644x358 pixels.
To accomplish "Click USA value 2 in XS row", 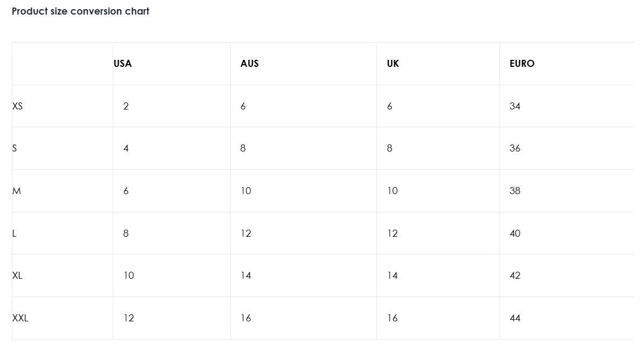I will coord(126,106).
